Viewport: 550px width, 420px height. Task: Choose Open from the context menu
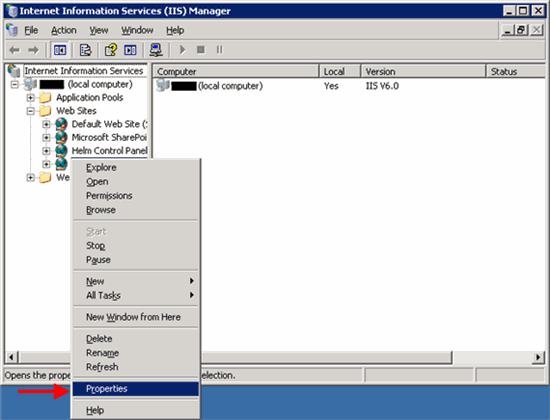[x=136, y=182]
